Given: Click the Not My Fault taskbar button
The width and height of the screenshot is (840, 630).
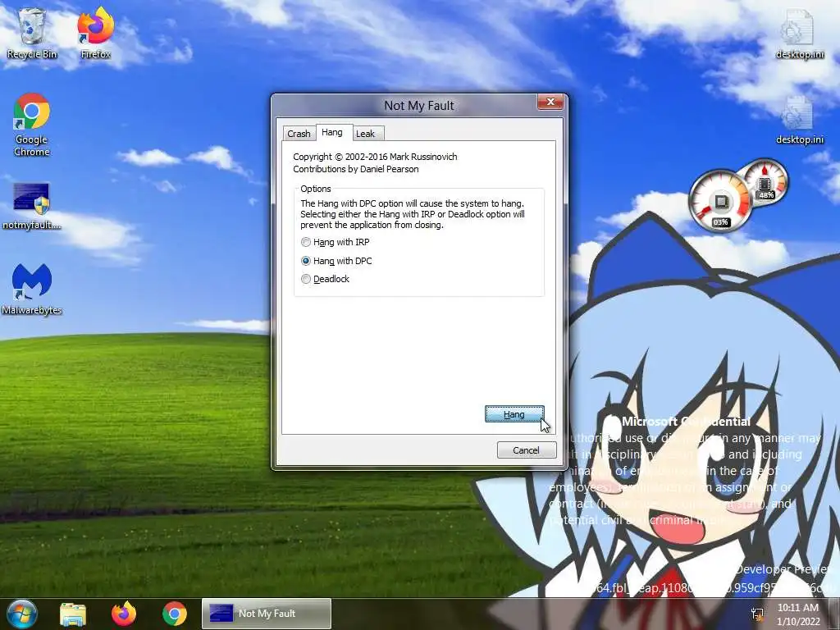Looking at the screenshot, I should 267,614.
